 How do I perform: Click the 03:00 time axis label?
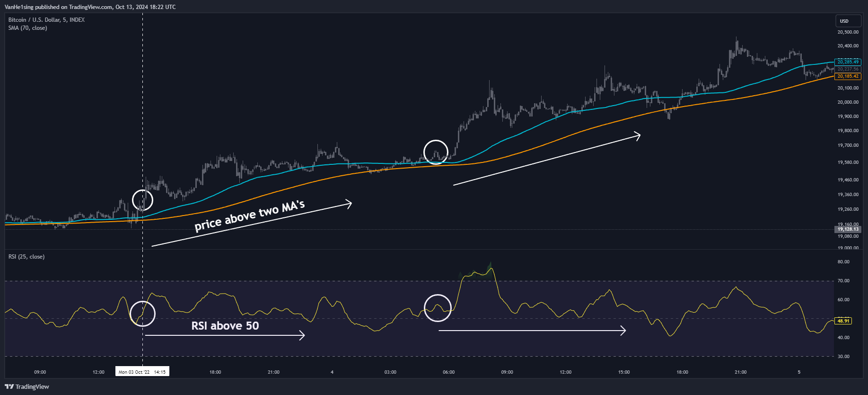pyautogui.click(x=390, y=372)
